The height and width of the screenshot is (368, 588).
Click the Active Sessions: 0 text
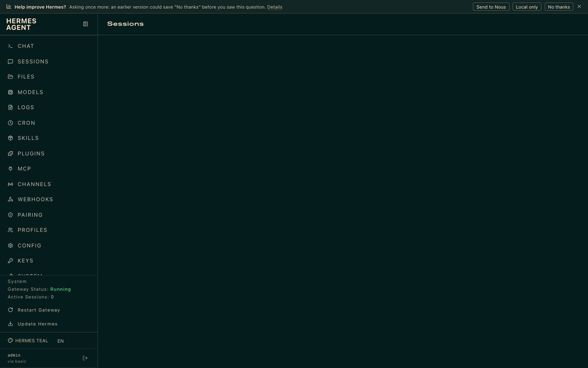pos(31,297)
